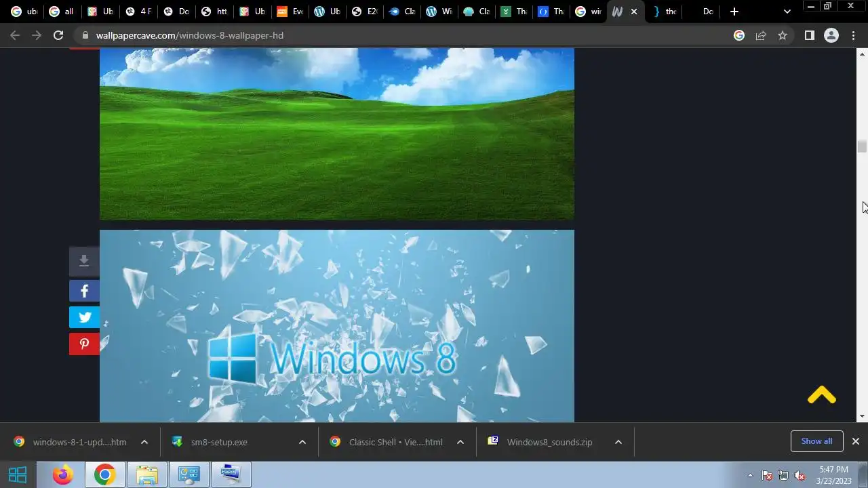Click the muted volume tray icon

(800, 475)
